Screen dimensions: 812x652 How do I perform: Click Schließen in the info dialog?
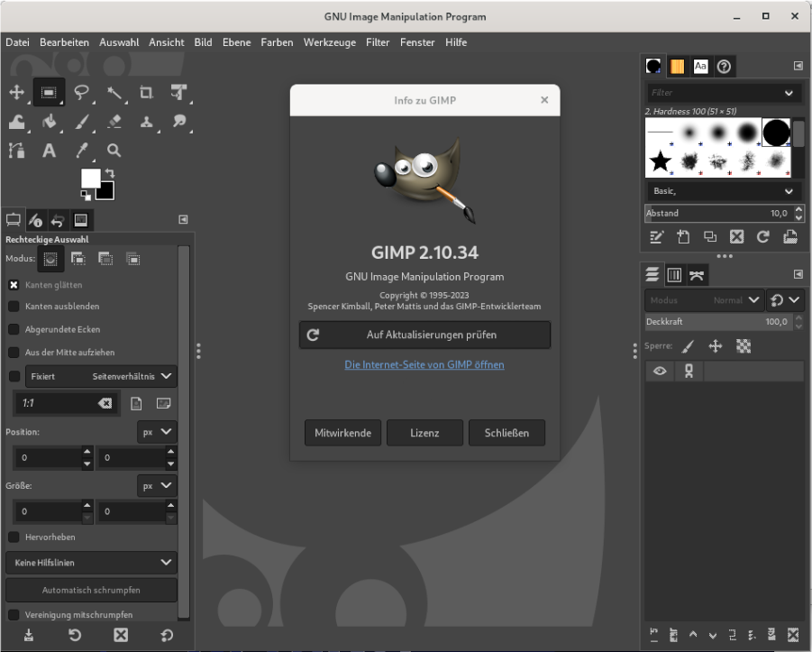(x=506, y=433)
